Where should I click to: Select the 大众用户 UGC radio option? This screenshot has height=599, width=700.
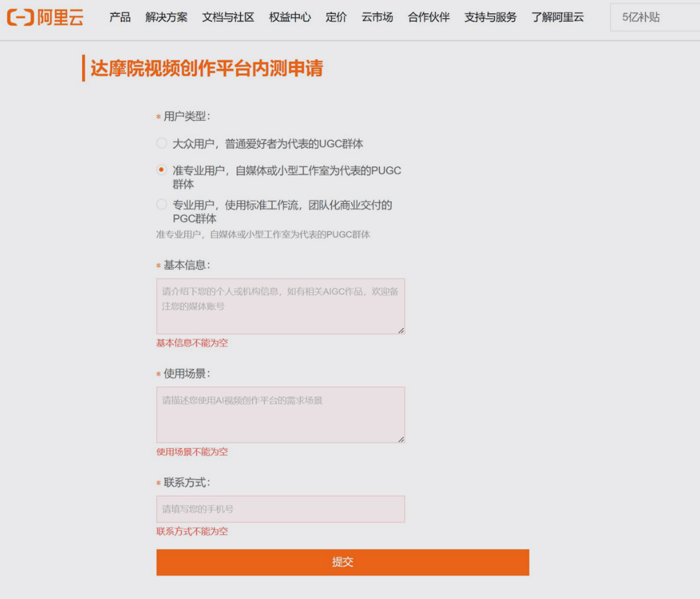pyautogui.click(x=161, y=143)
